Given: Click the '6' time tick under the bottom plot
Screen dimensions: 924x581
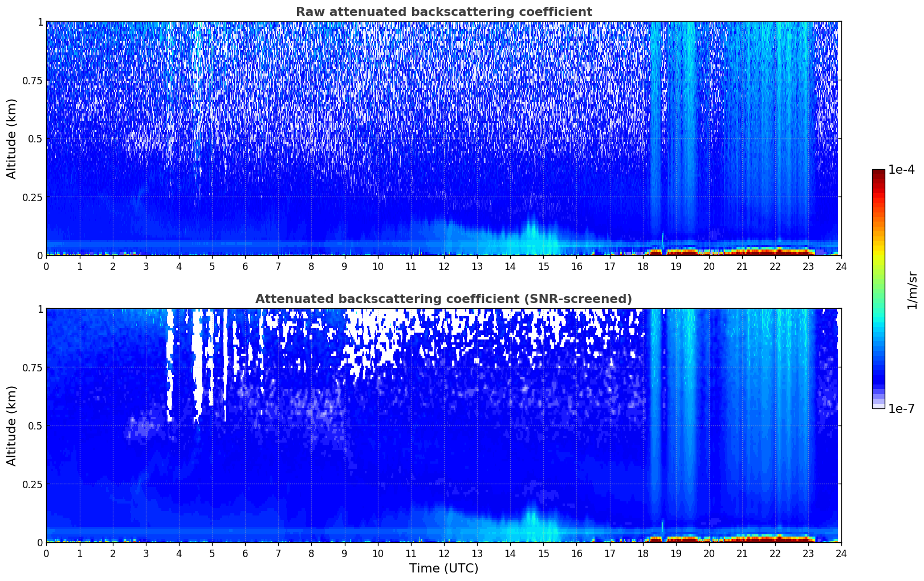Looking at the screenshot, I should tap(245, 553).
